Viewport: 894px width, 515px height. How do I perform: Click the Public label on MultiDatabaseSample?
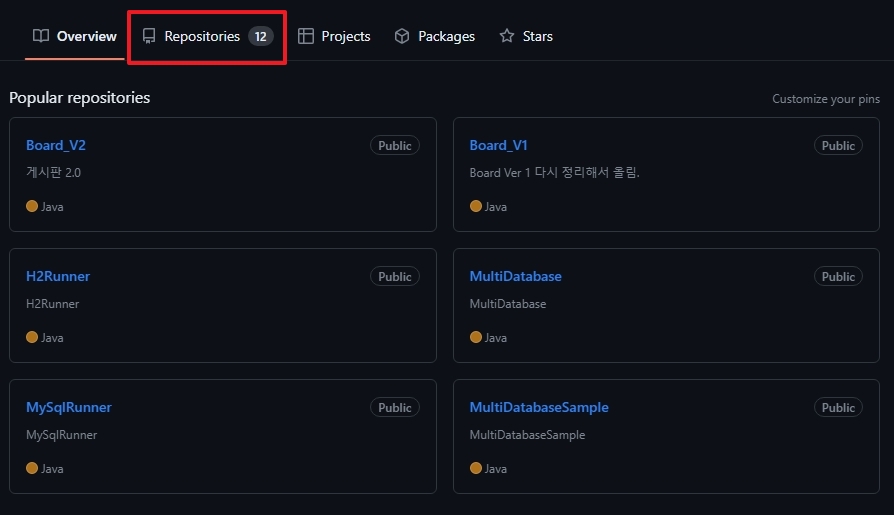point(838,408)
